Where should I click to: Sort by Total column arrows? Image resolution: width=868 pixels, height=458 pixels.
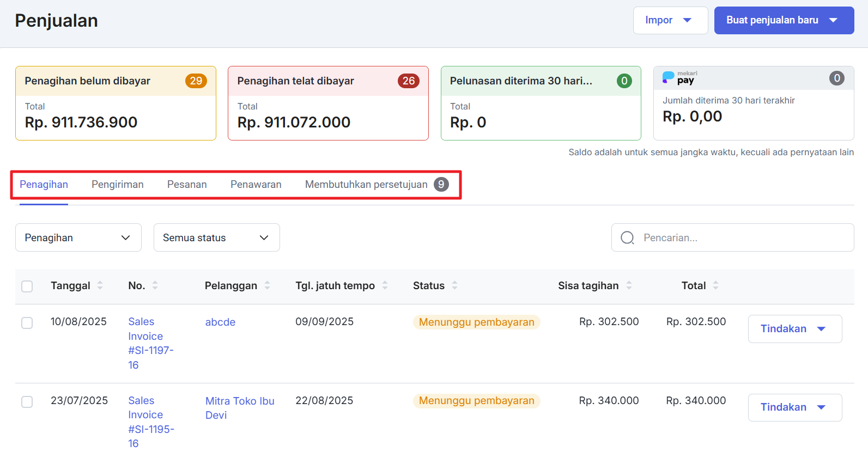click(x=715, y=285)
